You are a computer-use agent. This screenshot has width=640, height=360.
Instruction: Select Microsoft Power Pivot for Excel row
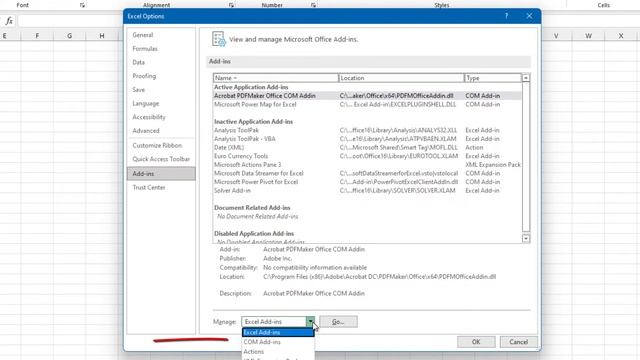tap(367, 182)
